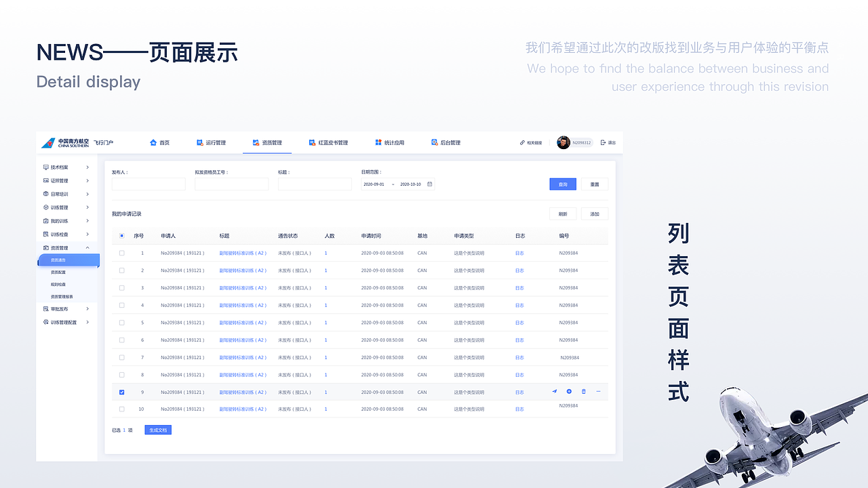Click the blue plus icon on row 9

569,391
